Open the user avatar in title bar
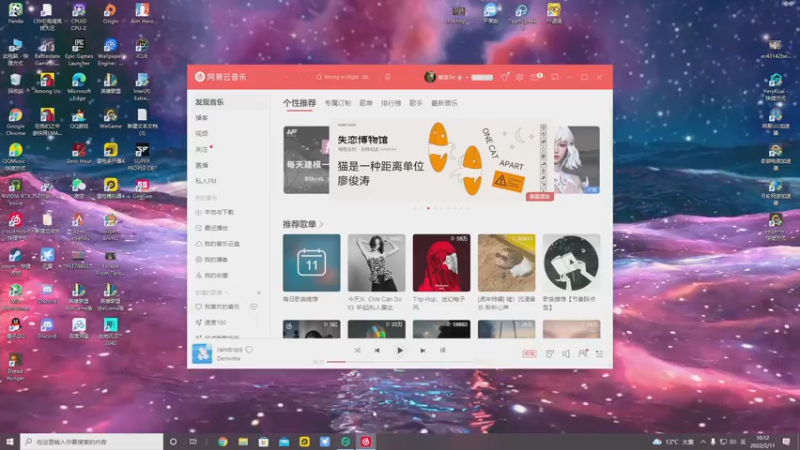This screenshot has width=800, height=450. (x=430, y=77)
